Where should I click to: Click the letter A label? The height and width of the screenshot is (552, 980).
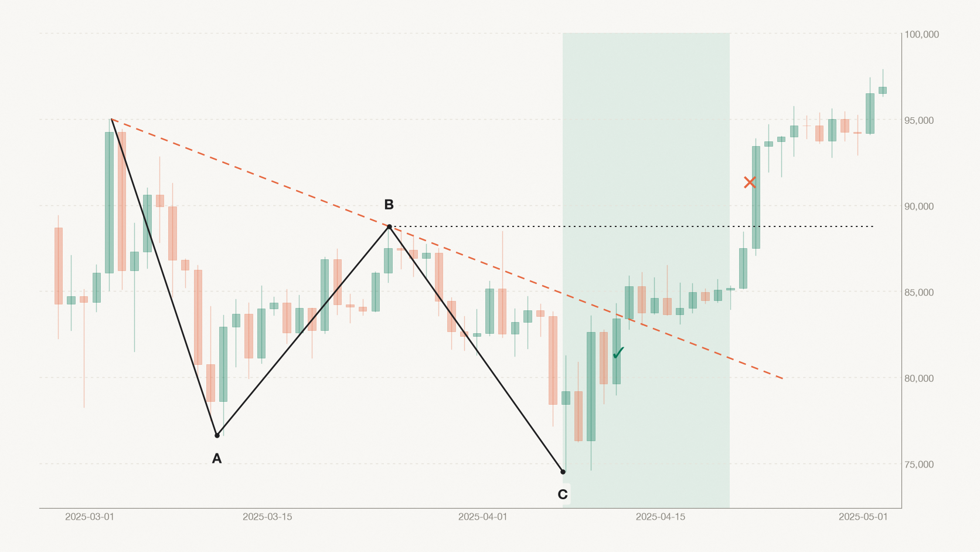(x=217, y=459)
